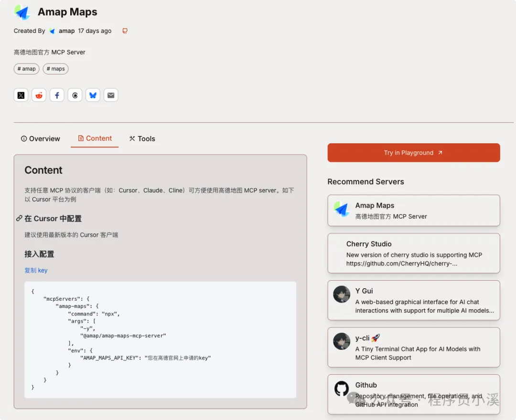Open the Github server card title
This screenshot has width=516, height=420.
click(366, 385)
